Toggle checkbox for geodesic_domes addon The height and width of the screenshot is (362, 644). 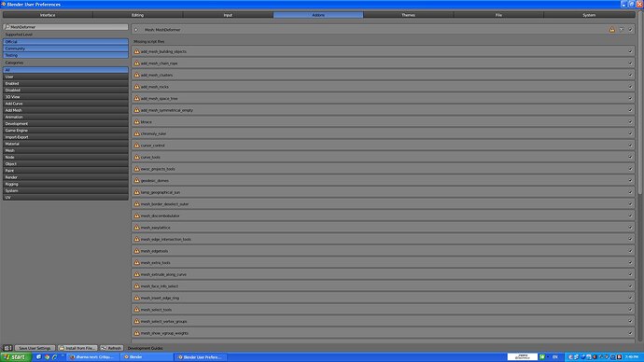[630, 181]
